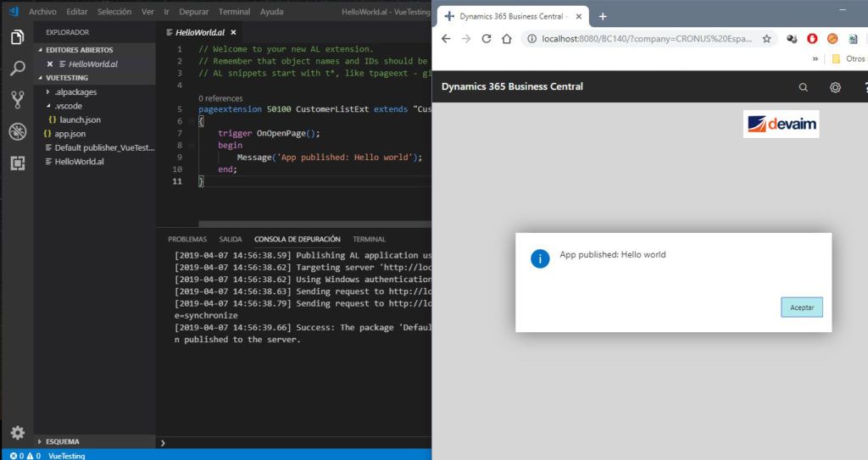868x460 pixels.
Task: Close the Dynamics 365 Business Central tab
Action: 578,17
